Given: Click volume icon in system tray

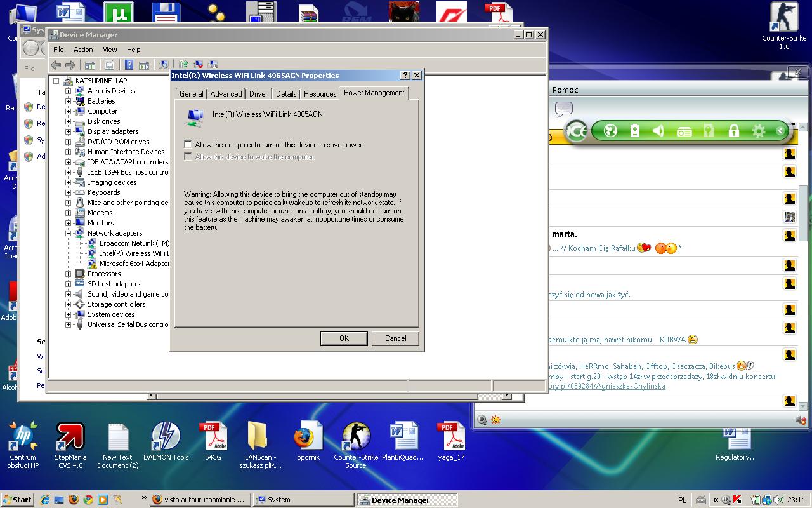Looking at the screenshot, I should 778,500.
